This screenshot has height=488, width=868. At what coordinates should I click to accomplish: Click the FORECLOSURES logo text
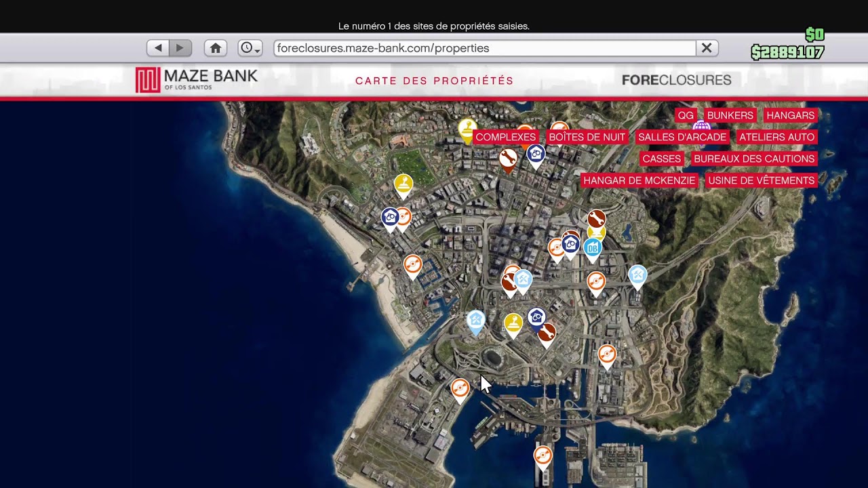pyautogui.click(x=676, y=80)
